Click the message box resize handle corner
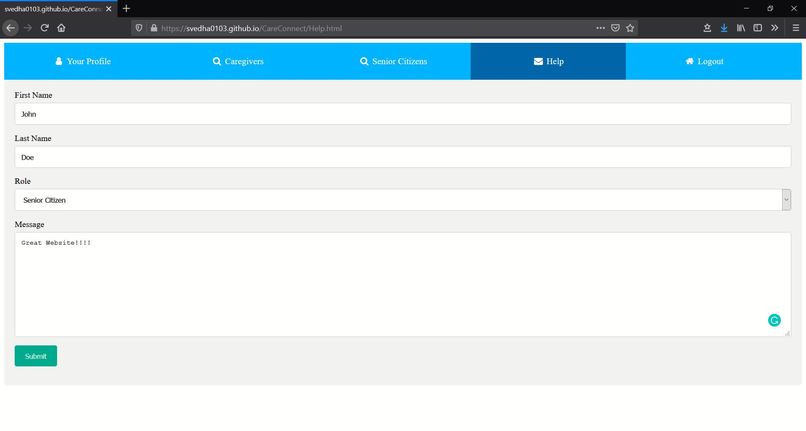This screenshot has width=806, height=431. (x=787, y=333)
